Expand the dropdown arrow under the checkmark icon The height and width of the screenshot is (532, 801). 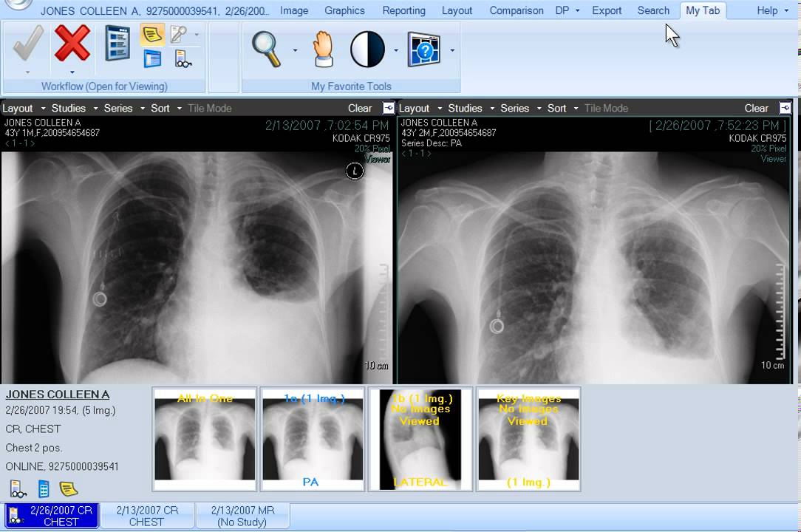click(27, 72)
